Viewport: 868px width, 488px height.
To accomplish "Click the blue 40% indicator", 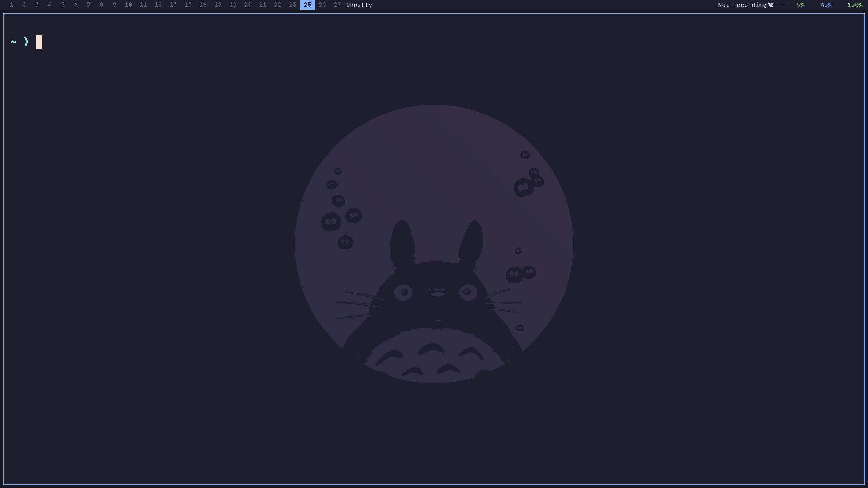I will pyautogui.click(x=826, y=5).
